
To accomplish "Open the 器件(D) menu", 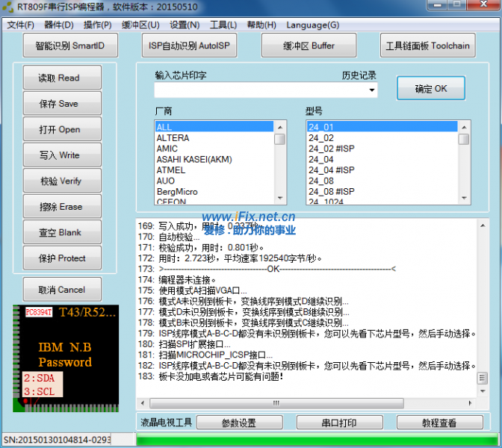I will tap(59, 25).
